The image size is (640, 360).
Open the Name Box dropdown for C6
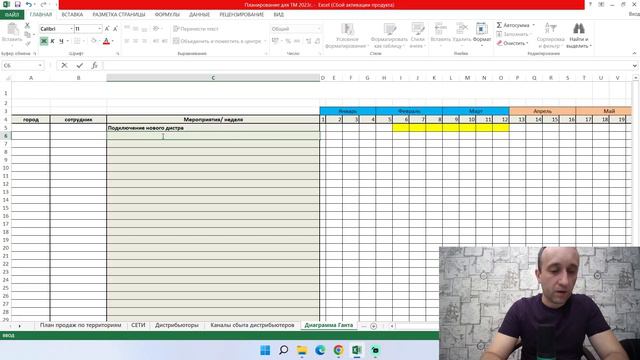(x=40, y=65)
